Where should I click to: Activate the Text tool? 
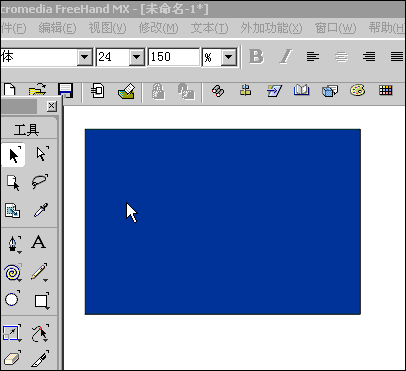[38, 242]
